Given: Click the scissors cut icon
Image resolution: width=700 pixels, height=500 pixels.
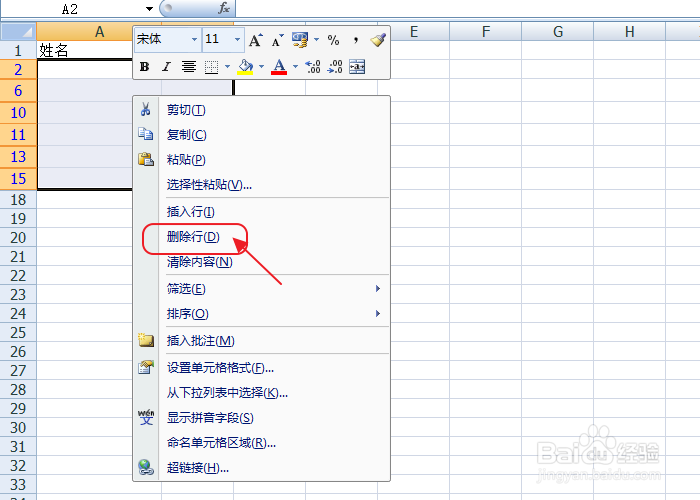Looking at the screenshot, I should tap(146, 109).
